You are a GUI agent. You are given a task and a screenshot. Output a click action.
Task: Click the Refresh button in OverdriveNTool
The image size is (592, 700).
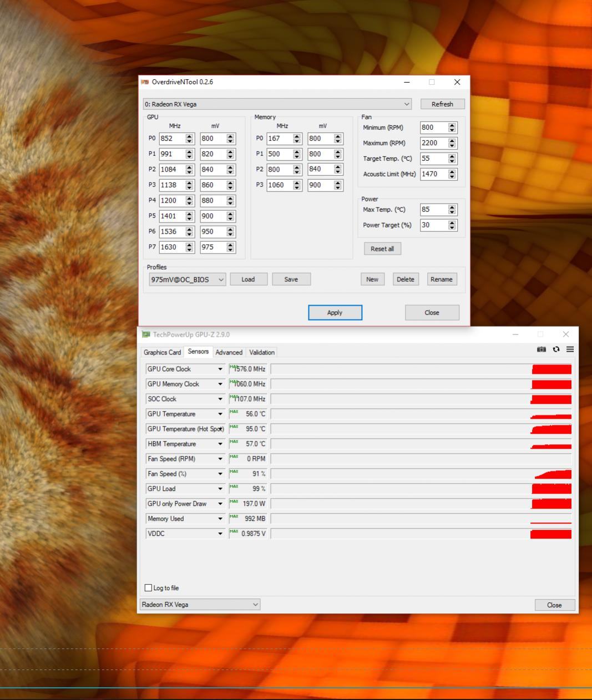click(442, 104)
